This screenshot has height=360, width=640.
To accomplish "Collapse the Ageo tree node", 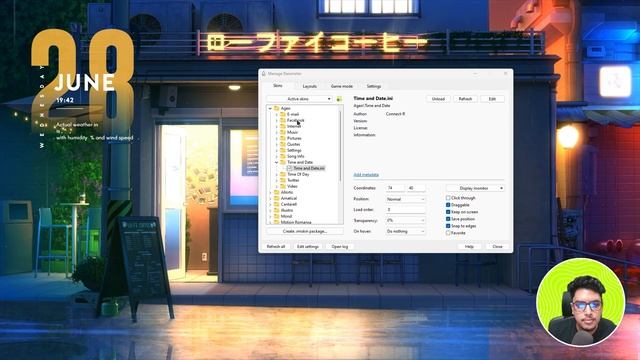I will click(x=270, y=108).
